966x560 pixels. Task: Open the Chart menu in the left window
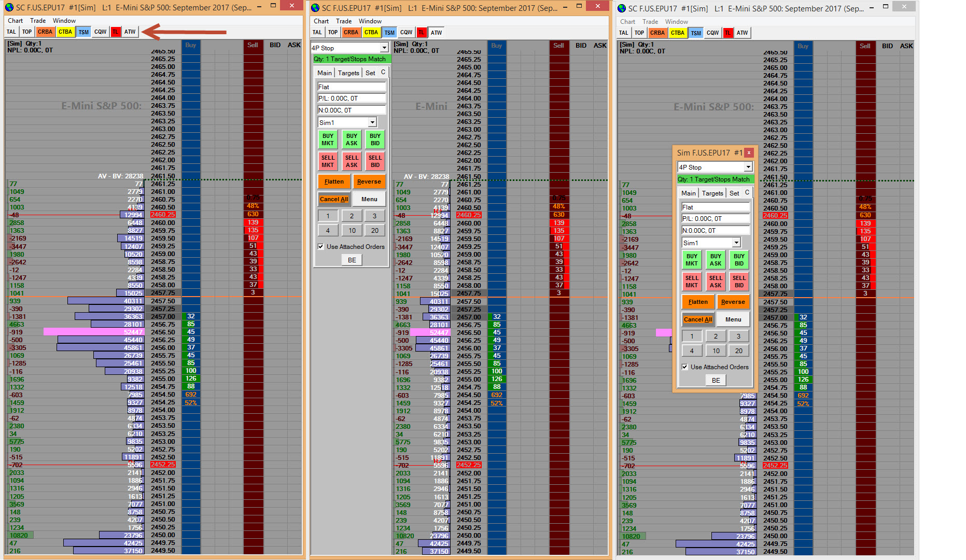point(15,21)
